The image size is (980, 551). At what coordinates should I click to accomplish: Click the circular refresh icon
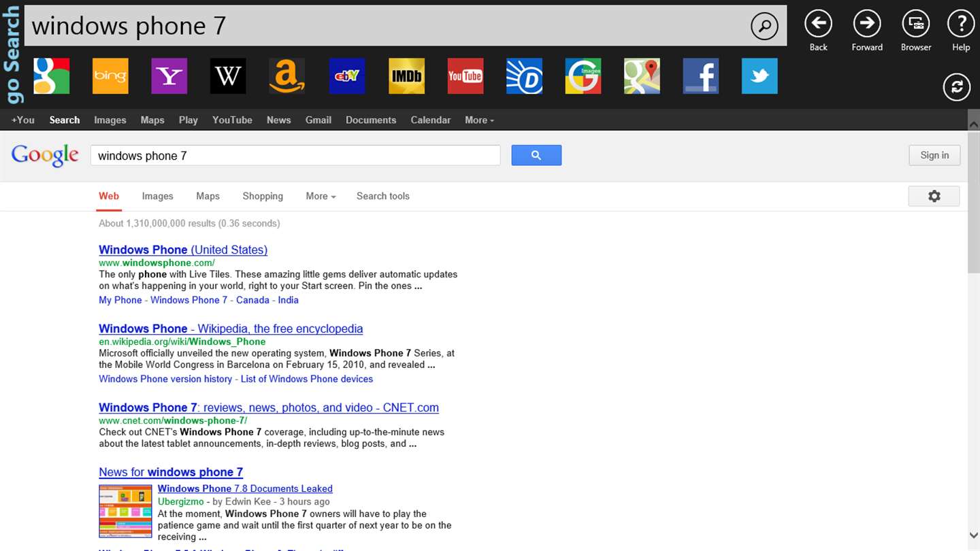pyautogui.click(x=957, y=87)
